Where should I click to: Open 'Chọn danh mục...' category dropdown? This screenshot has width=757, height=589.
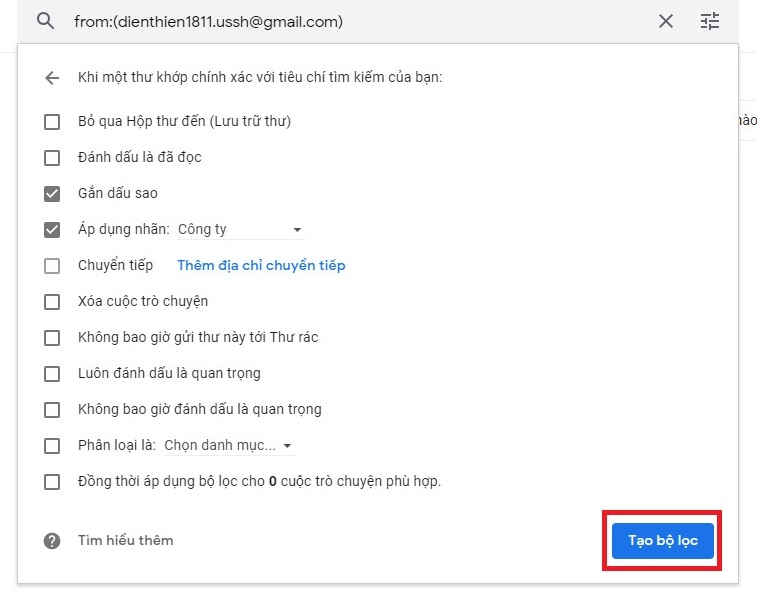229,445
